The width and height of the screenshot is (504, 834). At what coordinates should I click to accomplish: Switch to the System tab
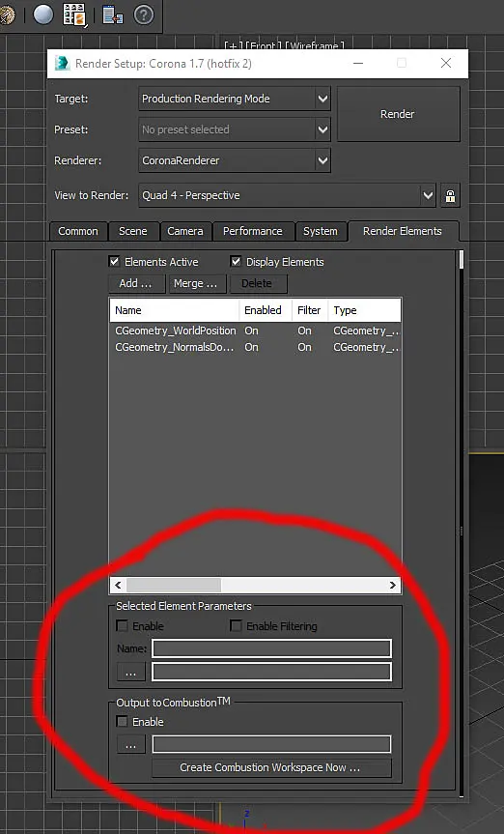coord(320,231)
